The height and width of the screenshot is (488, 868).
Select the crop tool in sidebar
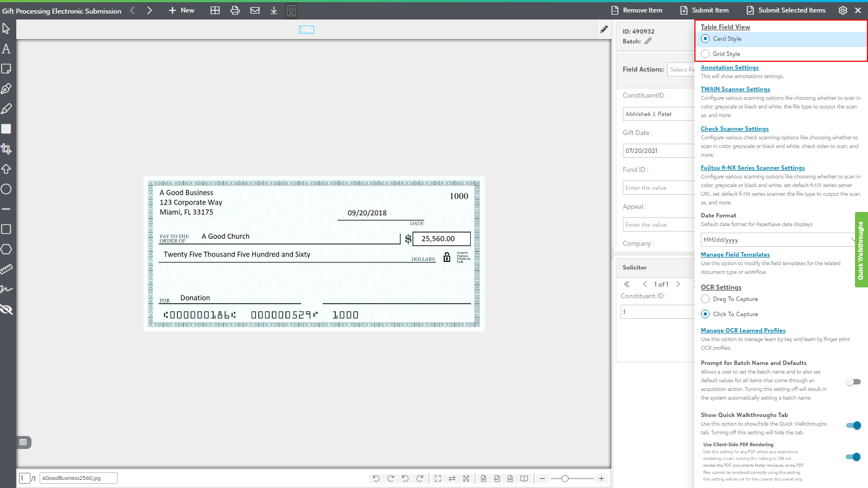[6, 149]
